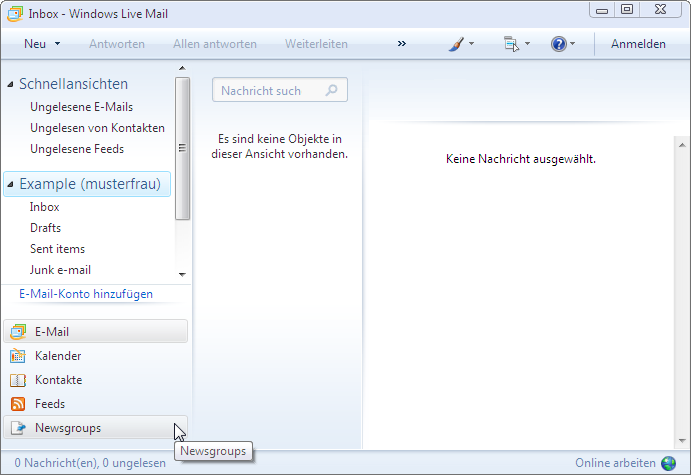Image resolution: width=691 pixels, height=475 pixels.
Task: Collapse the Example (musterfrau) account triangle
Action: [x=11, y=184]
